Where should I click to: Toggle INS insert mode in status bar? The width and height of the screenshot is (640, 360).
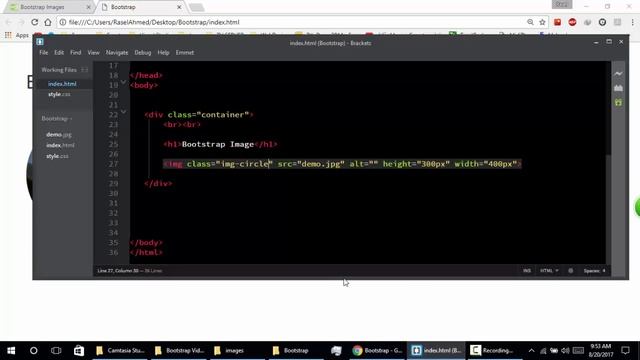(x=527, y=271)
